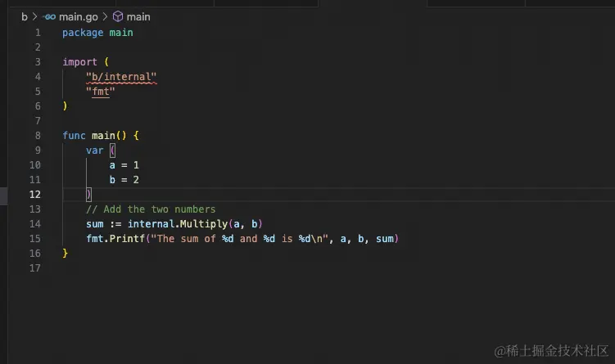The height and width of the screenshot is (364, 615).
Task: Expand the chevron after main.go breadcrumb
Action: [105, 17]
